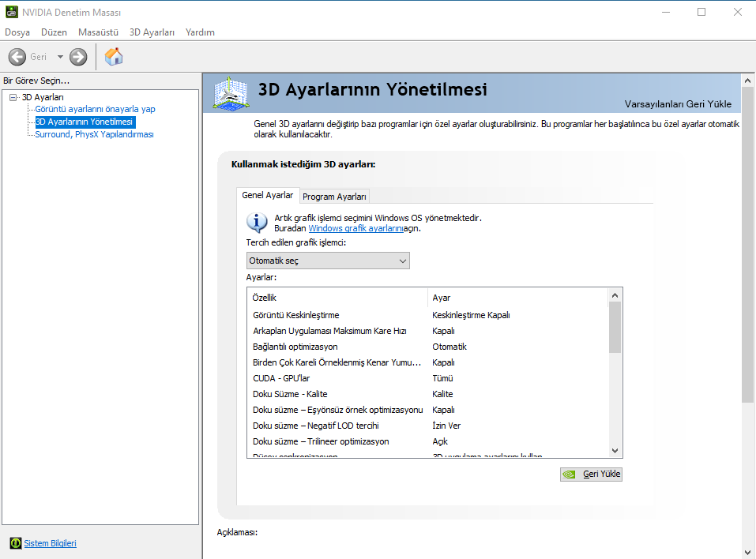Select Doku süzme – Negatif LOD tercihi row
Image resolution: width=756 pixels, height=559 pixels.
point(427,426)
